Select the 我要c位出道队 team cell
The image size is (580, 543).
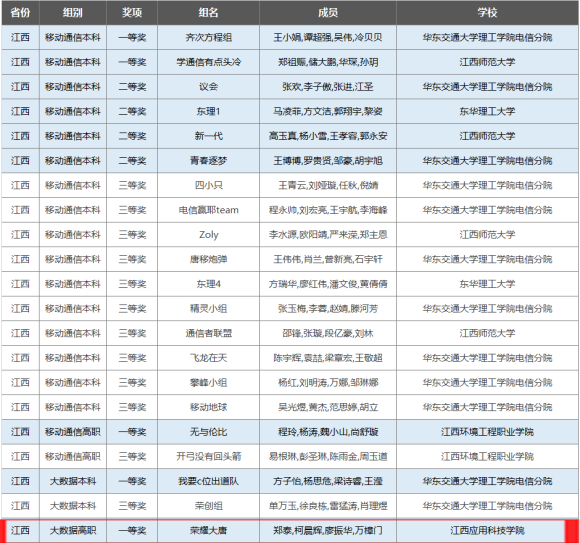pos(209,481)
